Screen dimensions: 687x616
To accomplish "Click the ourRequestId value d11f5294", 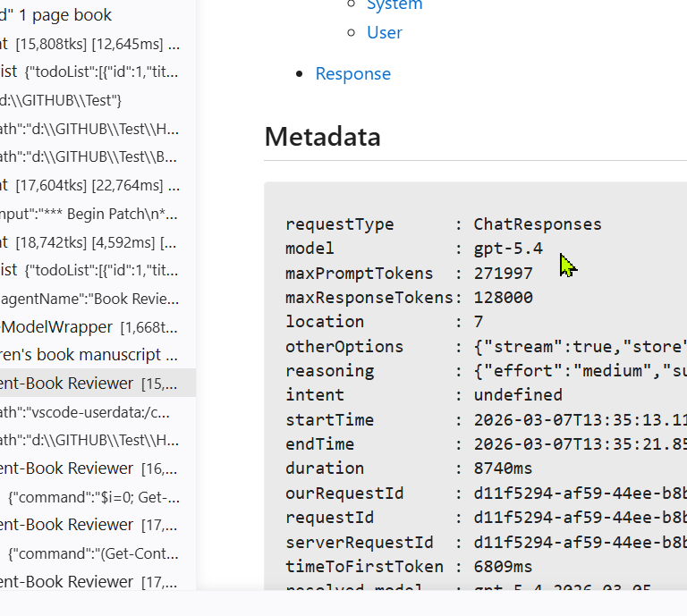I will click(x=580, y=494).
